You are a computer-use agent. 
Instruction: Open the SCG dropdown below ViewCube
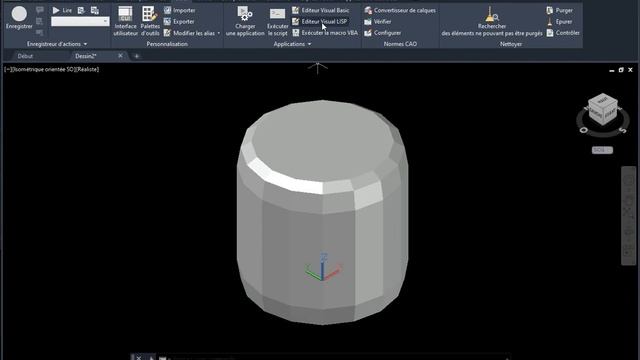602,150
